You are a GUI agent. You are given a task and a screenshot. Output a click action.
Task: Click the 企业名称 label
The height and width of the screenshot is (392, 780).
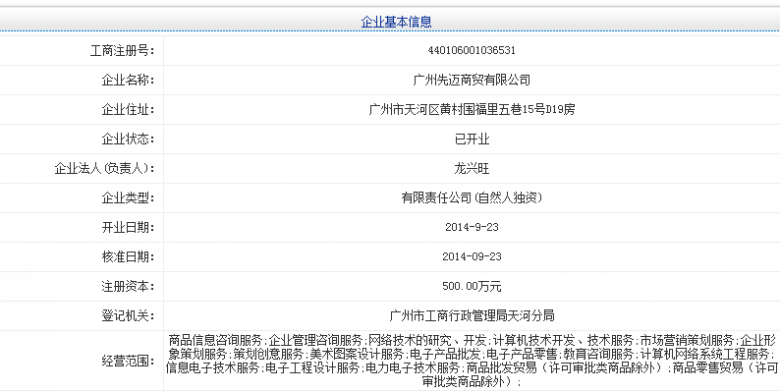coord(128,80)
